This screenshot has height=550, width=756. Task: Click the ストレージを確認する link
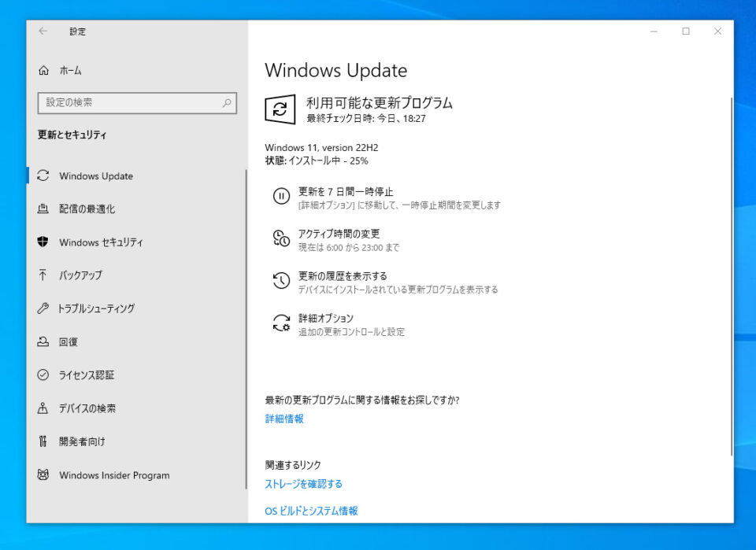[x=304, y=484]
